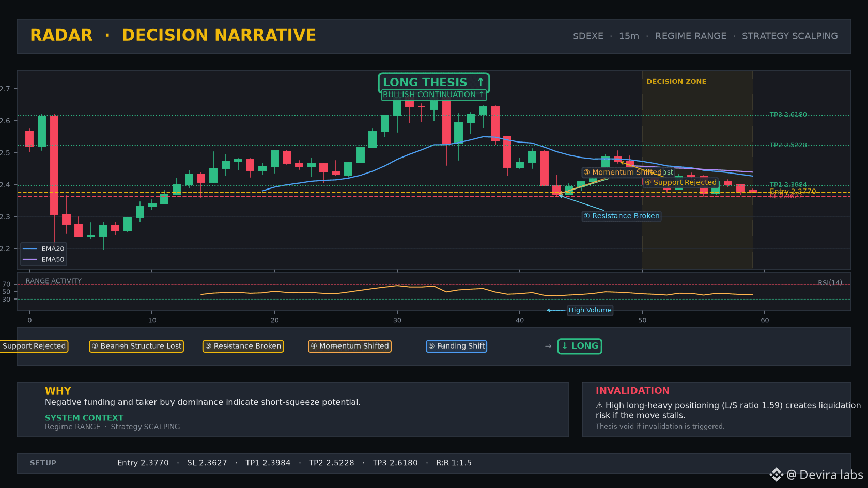Click the SETUP label in the bottom bar
This screenshot has height=488, width=868.
point(43,463)
